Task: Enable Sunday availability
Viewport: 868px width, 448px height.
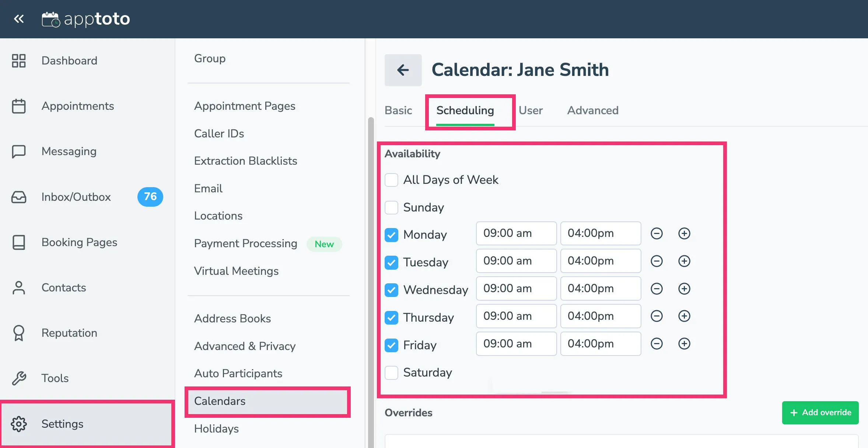Action: tap(391, 207)
